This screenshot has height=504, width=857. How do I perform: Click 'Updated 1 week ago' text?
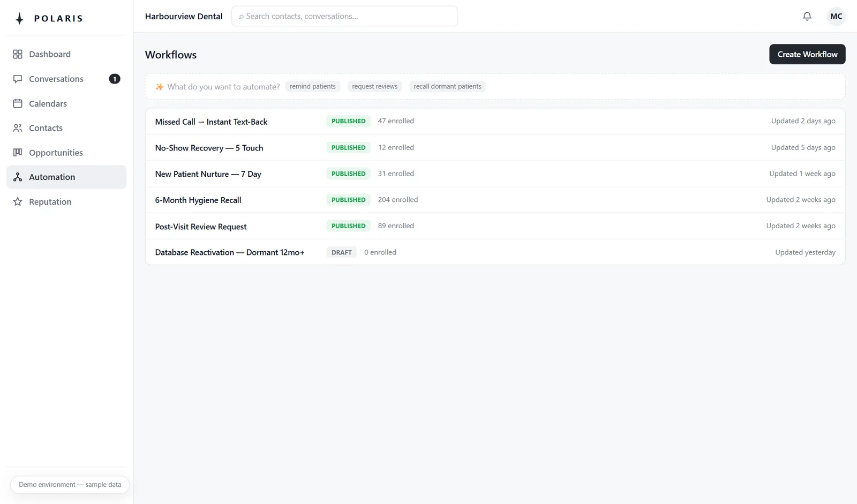(x=802, y=174)
